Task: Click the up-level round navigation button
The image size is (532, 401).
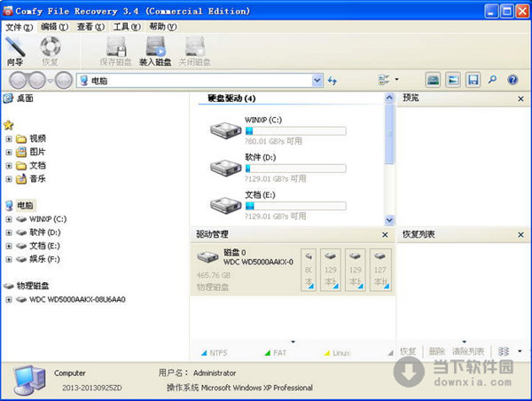Action: coord(64,81)
